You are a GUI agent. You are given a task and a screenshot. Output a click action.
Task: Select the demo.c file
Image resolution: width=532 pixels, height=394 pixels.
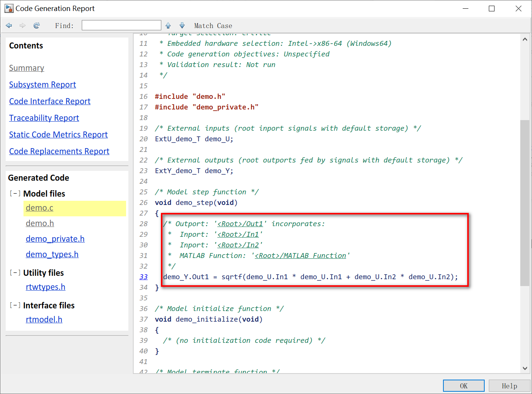coord(39,208)
